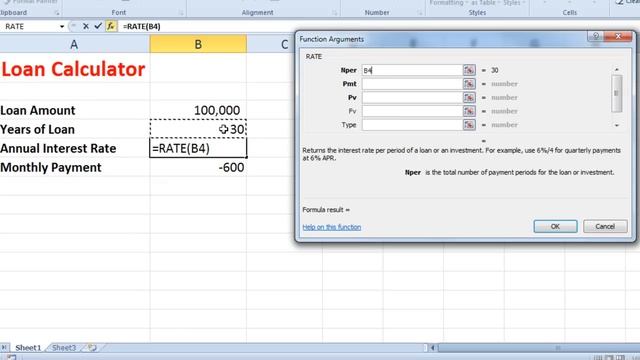Select the Loan Calculator title cell
Viewport: 640px width, 360px height.
tap(74, 69)
